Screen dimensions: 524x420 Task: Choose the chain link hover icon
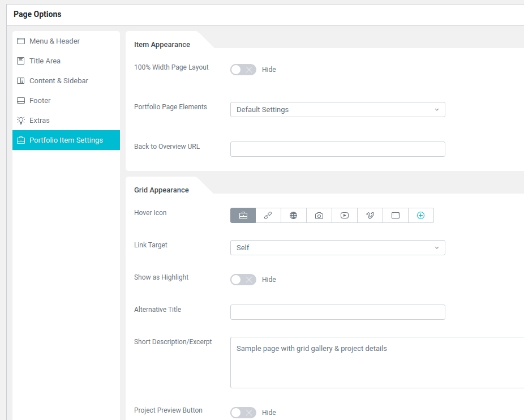(x=268, y=216)
